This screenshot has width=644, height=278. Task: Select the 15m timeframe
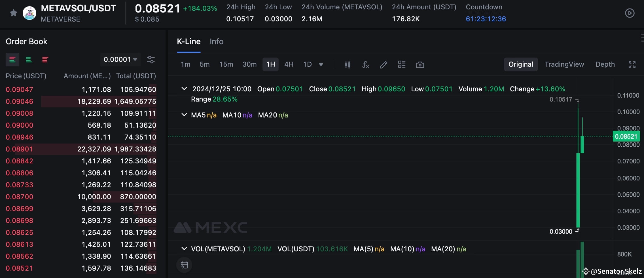pyautogui.click(x=226, y=64)
